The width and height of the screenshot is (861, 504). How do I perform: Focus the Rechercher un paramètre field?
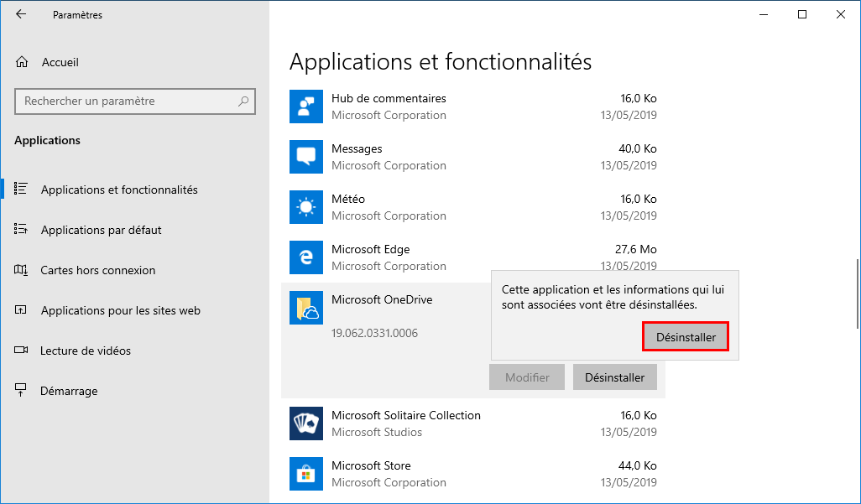134,101
